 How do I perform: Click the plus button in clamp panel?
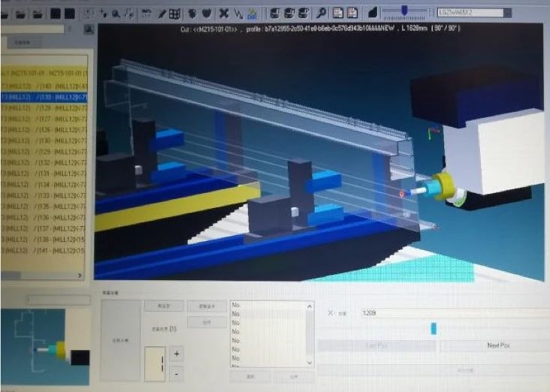pyautogui.click(x=176, y=354)
